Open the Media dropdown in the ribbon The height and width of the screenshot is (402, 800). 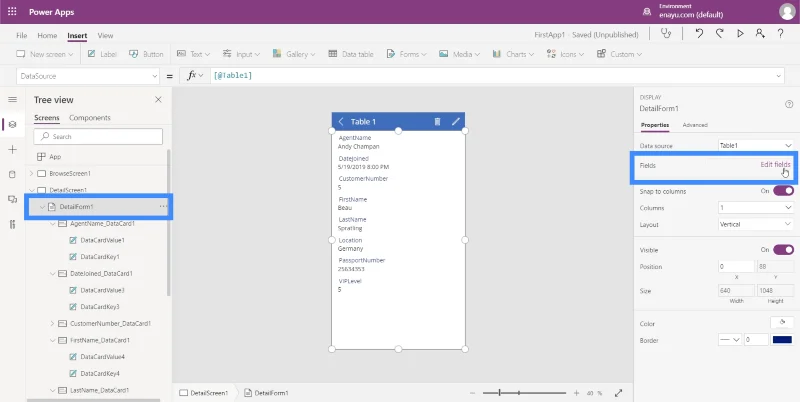(x=459, y=54)
